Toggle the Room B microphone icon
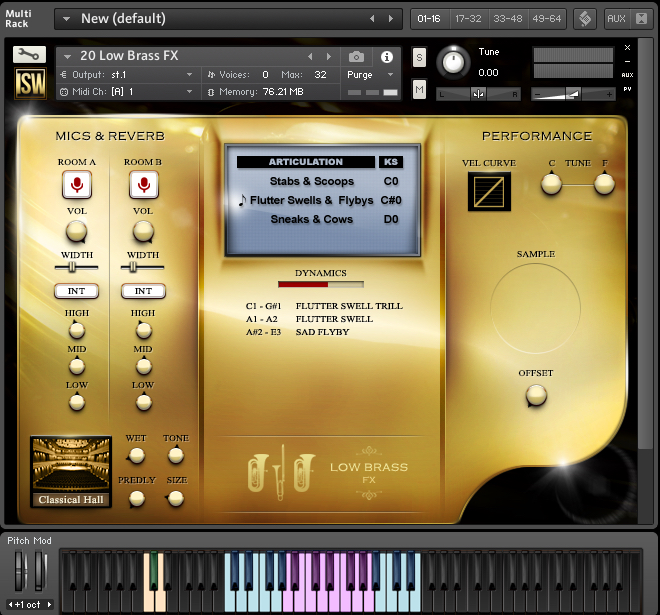660x615 pixels. pos(143,184)
